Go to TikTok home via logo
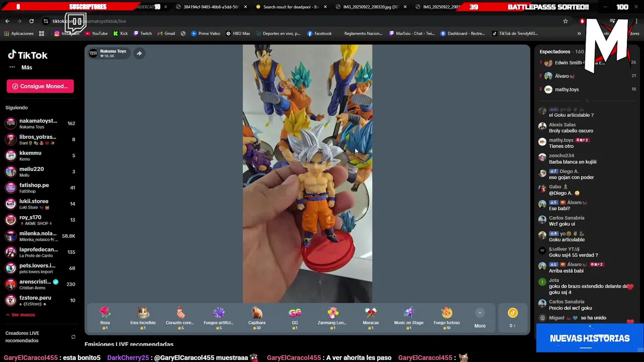The width and height of the screenshot is (644, 362). pos(28,55)
